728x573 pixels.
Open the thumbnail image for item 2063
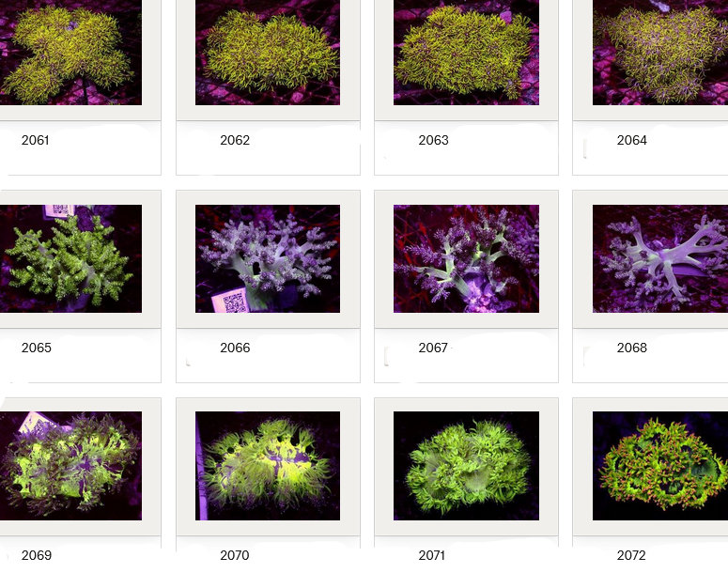pyautogui.click(x=466, y=52)
